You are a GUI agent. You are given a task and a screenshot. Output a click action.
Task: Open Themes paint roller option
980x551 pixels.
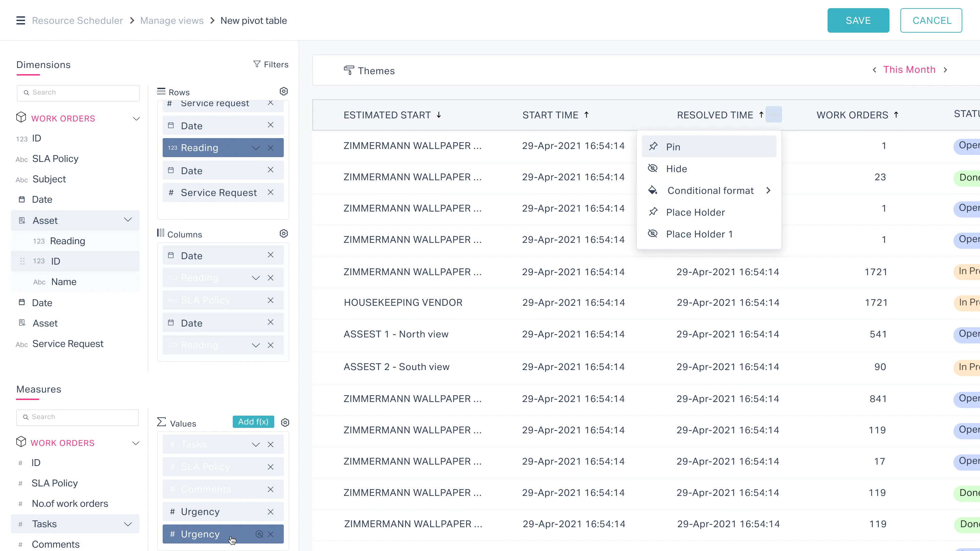(369, 71)
